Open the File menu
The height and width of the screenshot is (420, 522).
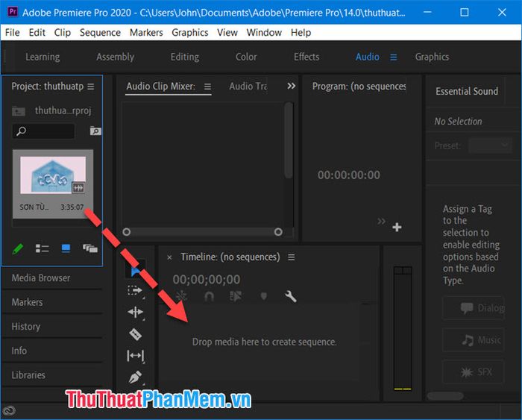[x=13, y=33]
